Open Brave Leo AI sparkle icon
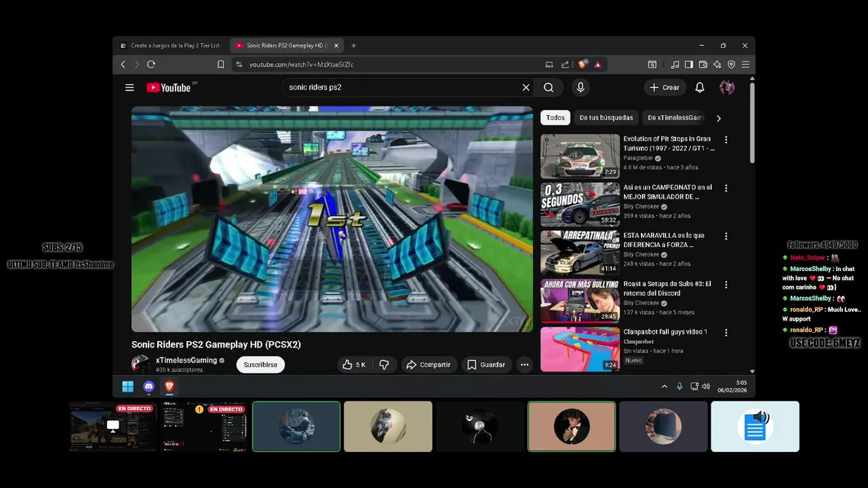Viewport: 868px width, 488px height. click(x=717, y=64)
